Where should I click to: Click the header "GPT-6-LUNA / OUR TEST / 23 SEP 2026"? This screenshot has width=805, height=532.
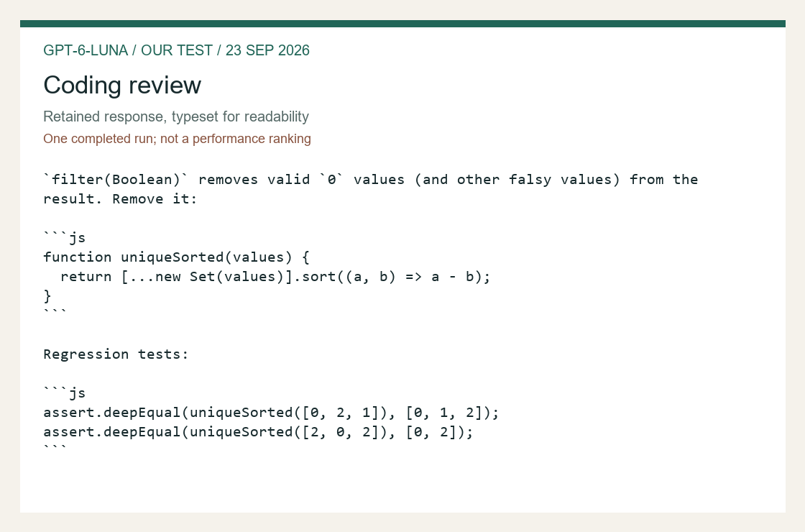176,50
